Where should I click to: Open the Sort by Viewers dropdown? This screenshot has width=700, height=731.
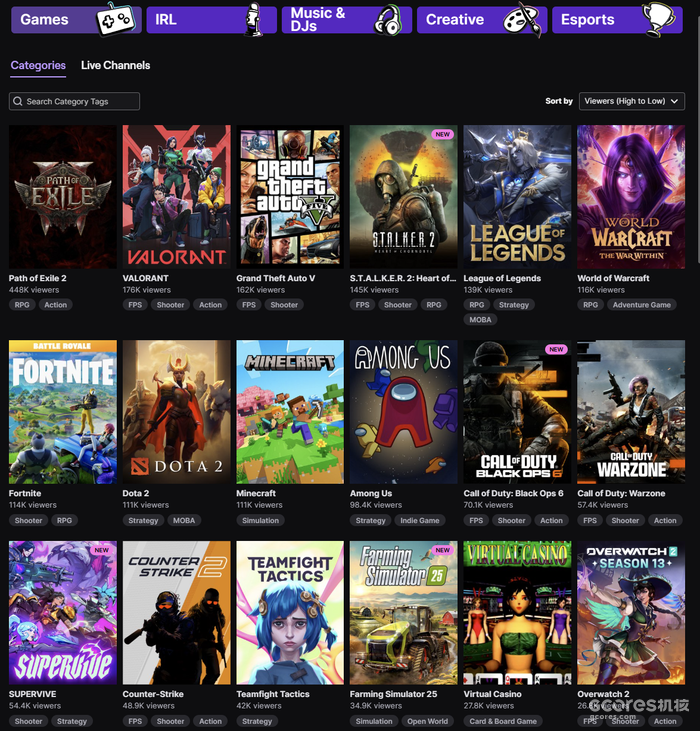pos(631,101)
